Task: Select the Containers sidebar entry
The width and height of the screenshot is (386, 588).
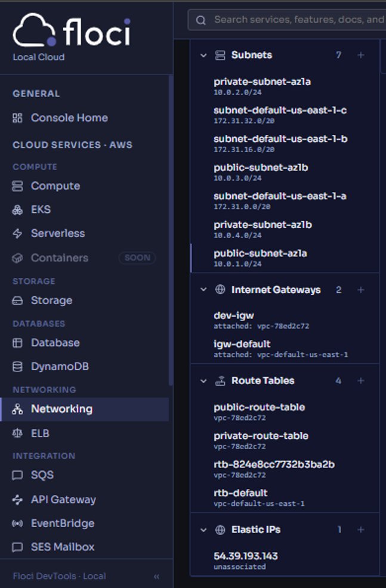Action: click(x=85, y=258)
